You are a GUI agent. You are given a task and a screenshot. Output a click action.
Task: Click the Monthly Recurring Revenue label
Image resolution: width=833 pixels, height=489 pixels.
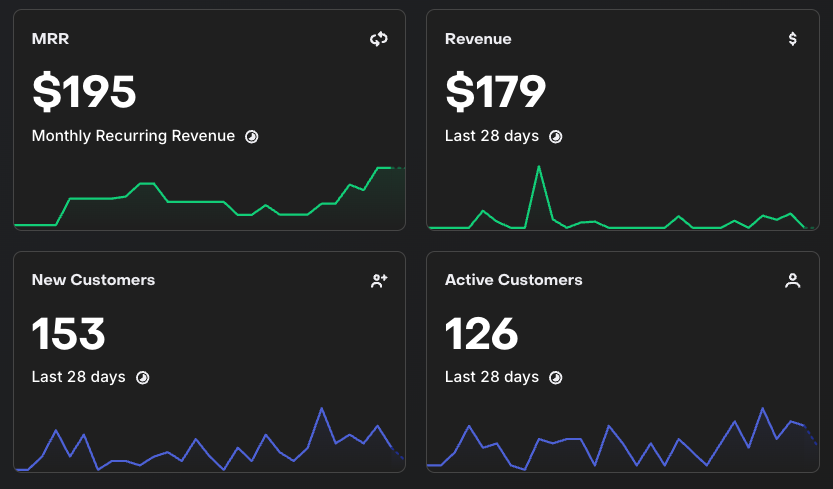pos(133,136)
